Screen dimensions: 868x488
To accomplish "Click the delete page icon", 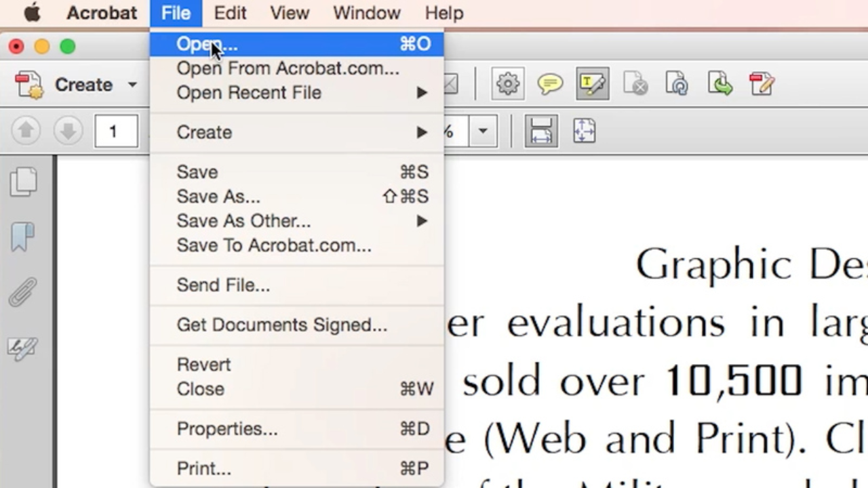I will point(635,85).
